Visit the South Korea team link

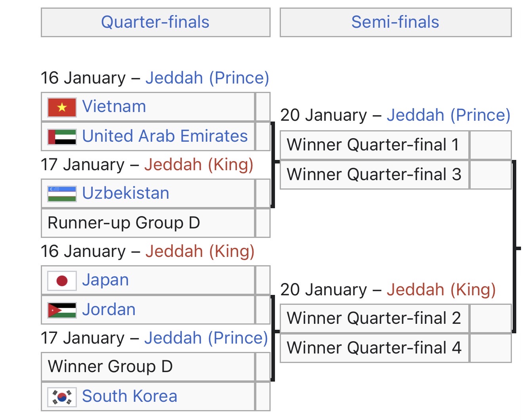[x=130, y=396]
